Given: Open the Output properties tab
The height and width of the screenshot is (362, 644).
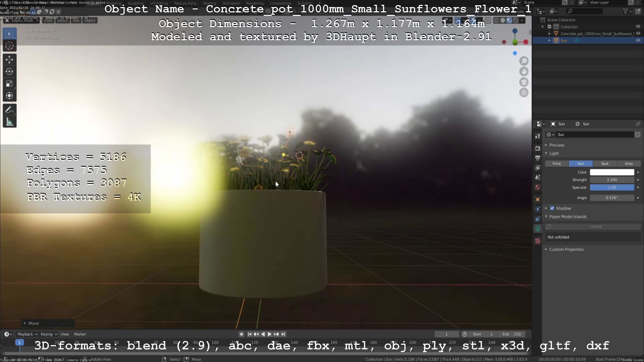Looking at the screenshot, I should (537, 158).
